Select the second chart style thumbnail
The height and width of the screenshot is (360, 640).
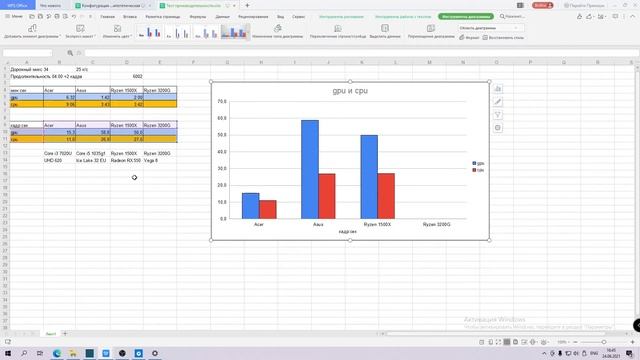click(x=178, y=32)
